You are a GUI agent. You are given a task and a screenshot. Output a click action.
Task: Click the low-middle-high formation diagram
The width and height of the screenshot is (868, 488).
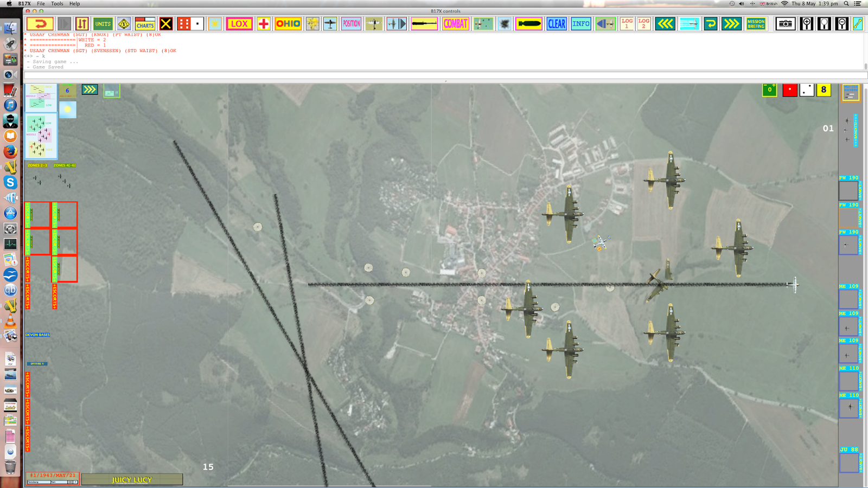[41, 136]
